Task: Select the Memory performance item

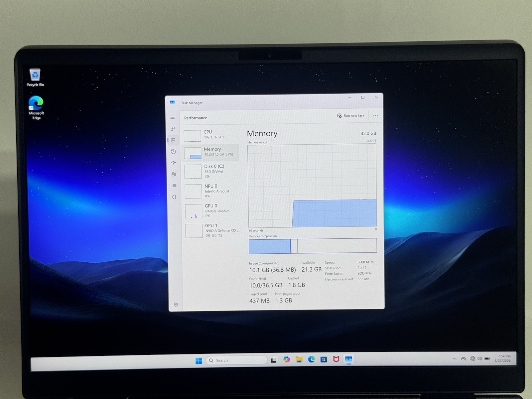Action: [x=211, y=152]
